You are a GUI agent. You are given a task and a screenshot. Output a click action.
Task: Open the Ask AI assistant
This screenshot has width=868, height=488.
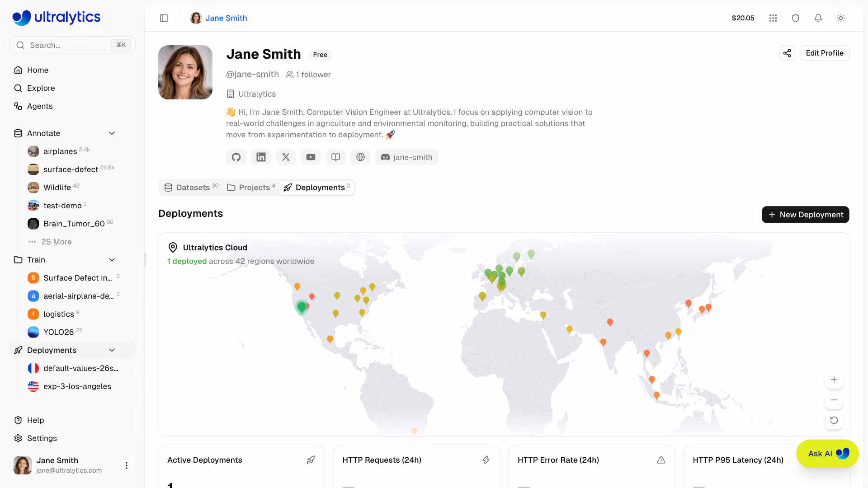point(827,454)
